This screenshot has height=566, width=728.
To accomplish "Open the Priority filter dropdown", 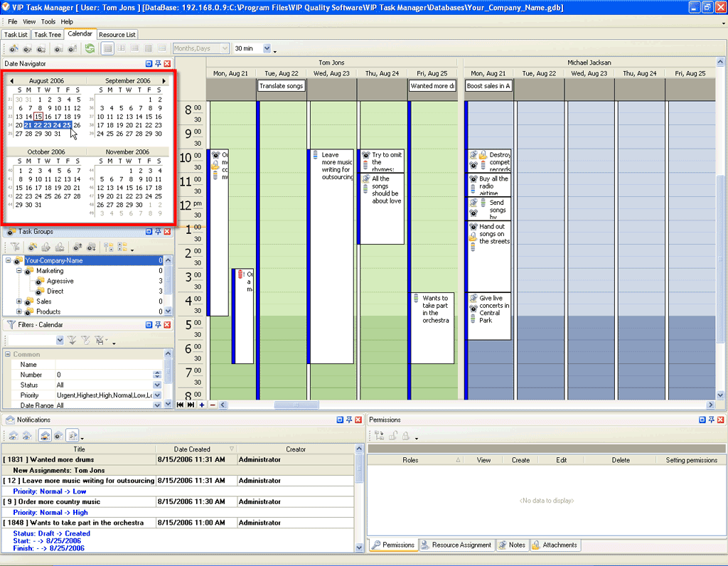I will 158,395.
